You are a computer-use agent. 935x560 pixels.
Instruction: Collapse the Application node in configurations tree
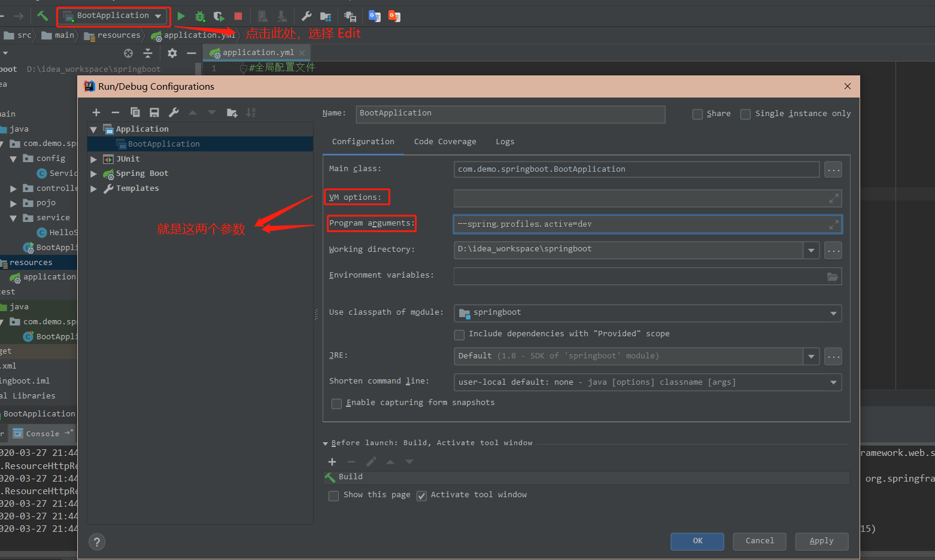pos(93,129)
